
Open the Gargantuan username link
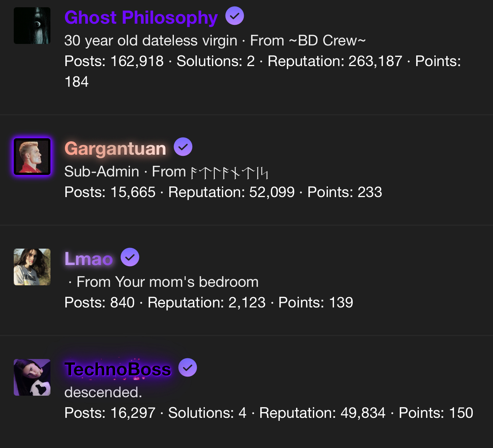click(x=115, y=149)
